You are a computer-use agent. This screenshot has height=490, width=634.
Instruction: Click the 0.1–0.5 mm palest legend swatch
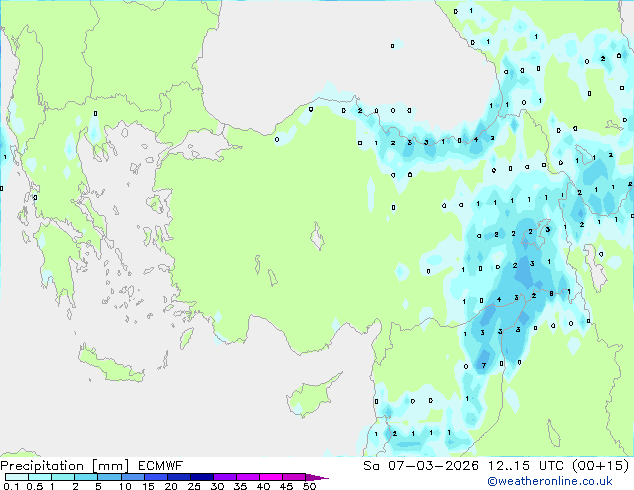pyautogui.click(x=17, y=477)
